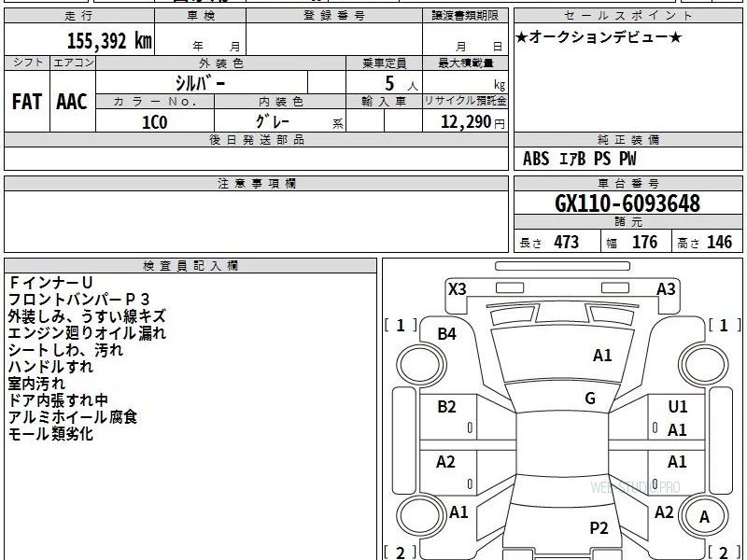
Task: Click the 輸入車 header
Action: tap(384, 102)
